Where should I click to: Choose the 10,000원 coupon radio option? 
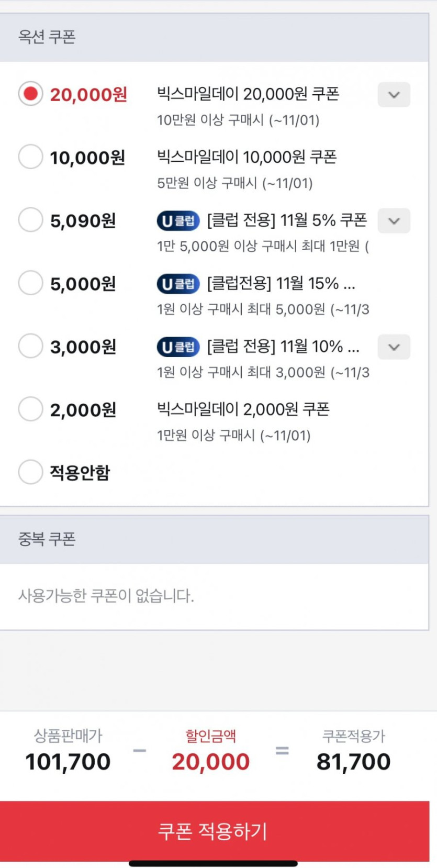pos(30,157)
